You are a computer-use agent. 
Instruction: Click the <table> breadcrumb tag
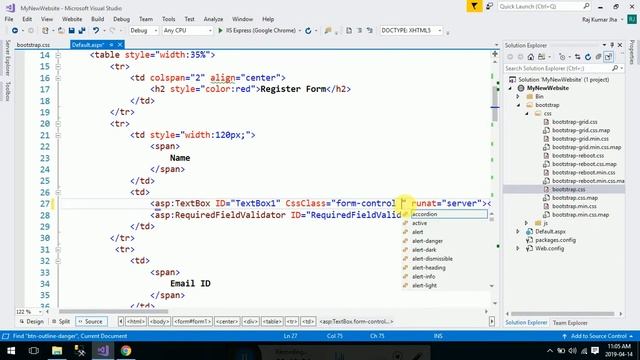click(272, 322)
